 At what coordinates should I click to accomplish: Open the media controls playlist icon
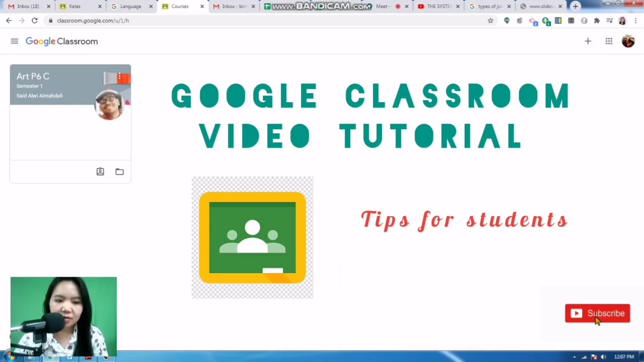609,21
